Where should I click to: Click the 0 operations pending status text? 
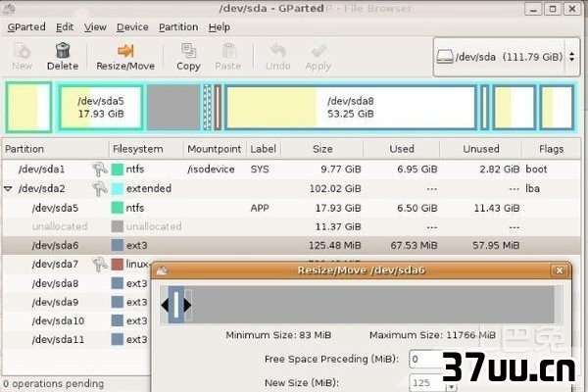click(x=53, y=383)
